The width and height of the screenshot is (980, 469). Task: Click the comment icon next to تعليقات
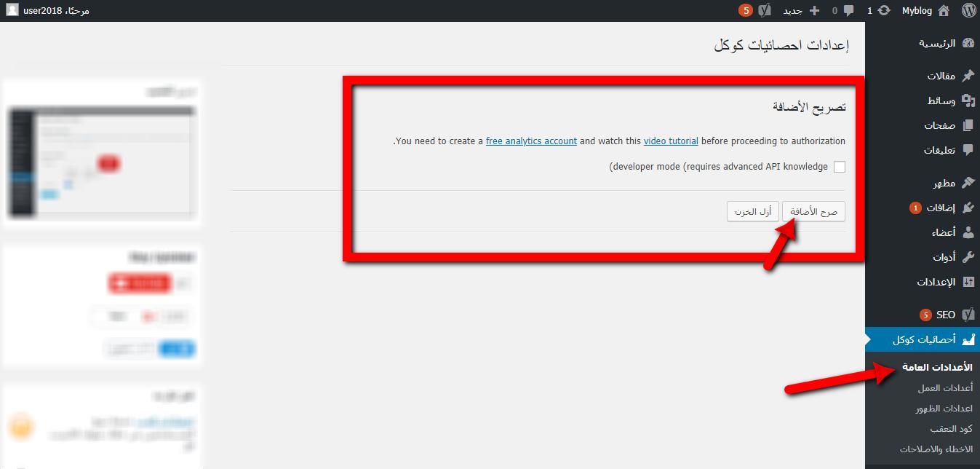click(968, 150)
